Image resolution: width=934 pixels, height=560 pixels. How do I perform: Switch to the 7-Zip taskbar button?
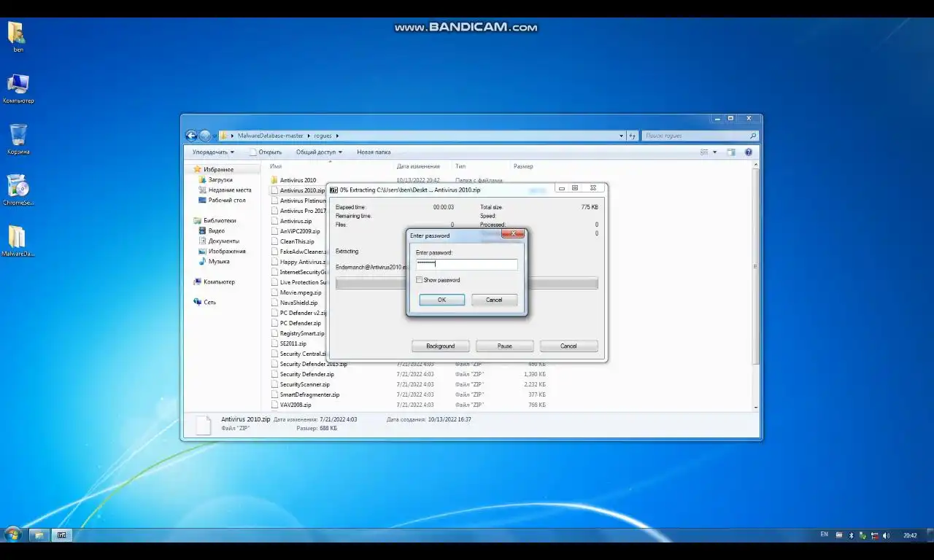(x=61, y=535)
